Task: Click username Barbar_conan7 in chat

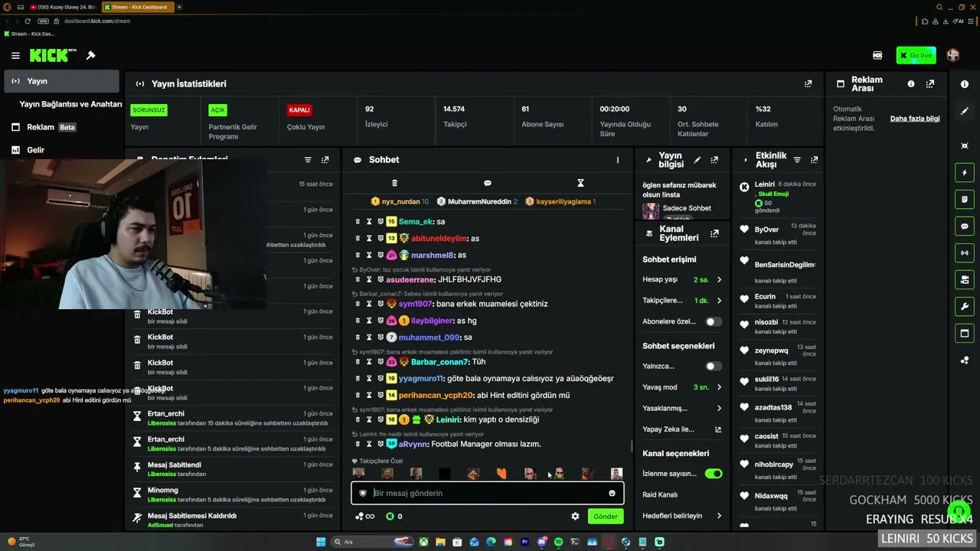Action: tap(439, 362)
